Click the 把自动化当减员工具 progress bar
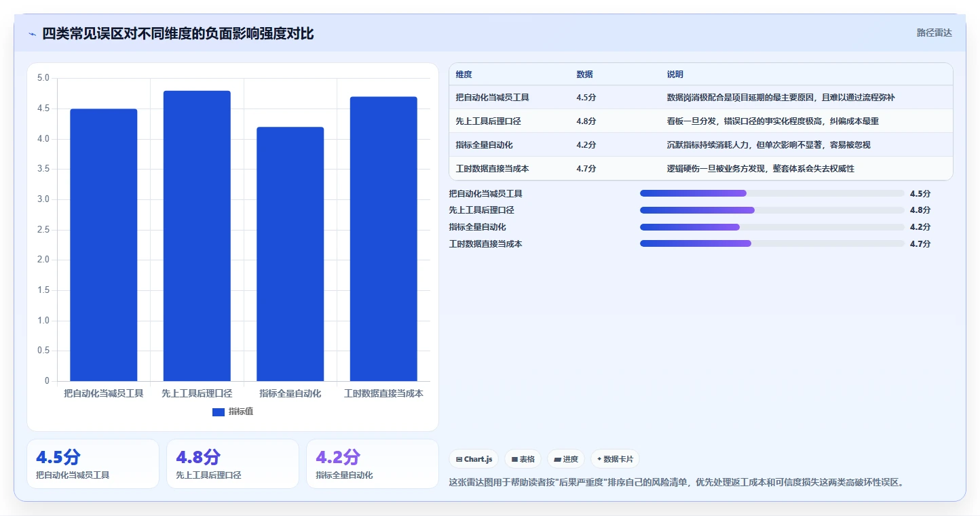This screenshot has width=980, height=516. 772,193
